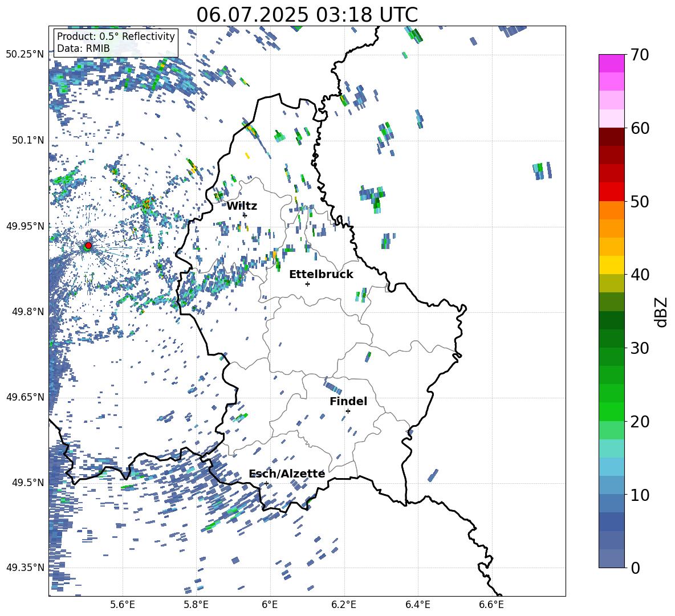Screen dimensions: 675x616
Task: Click the 5.8°E longitude label
Action: pos(196,605)
